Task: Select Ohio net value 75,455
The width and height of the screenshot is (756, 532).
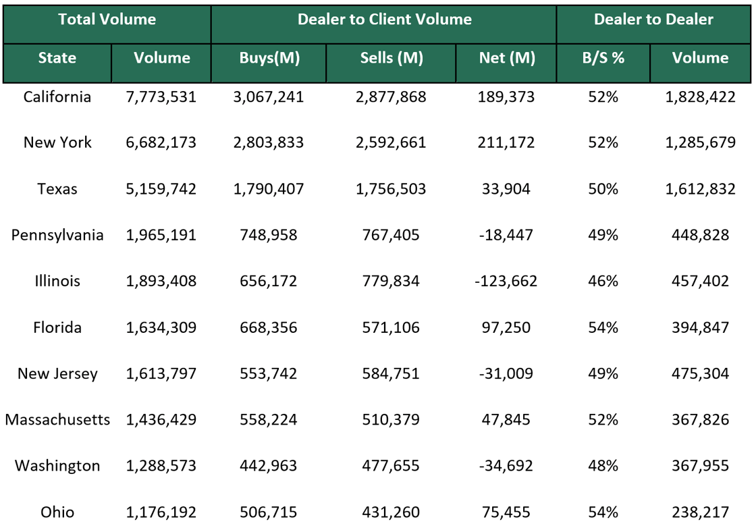Action: point(506,512)
